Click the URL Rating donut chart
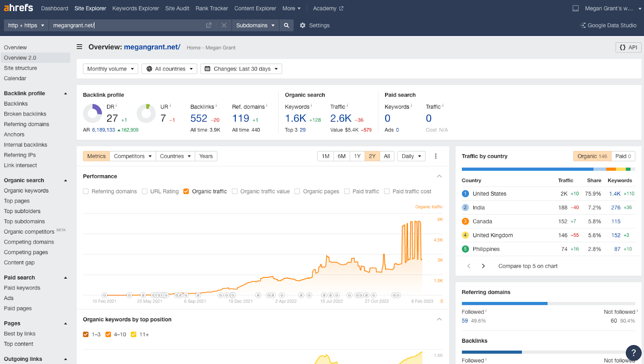This screenshot has width=644, height=364. [146, 114]
